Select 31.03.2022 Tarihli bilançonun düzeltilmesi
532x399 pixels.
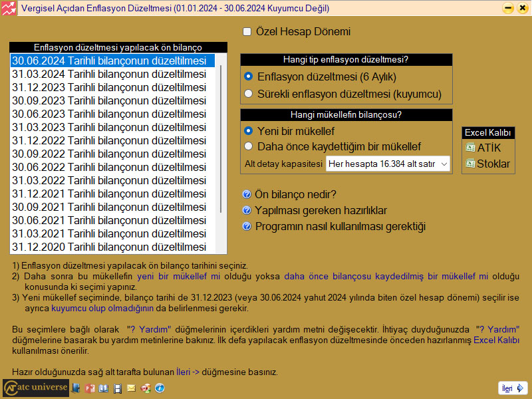112,180
